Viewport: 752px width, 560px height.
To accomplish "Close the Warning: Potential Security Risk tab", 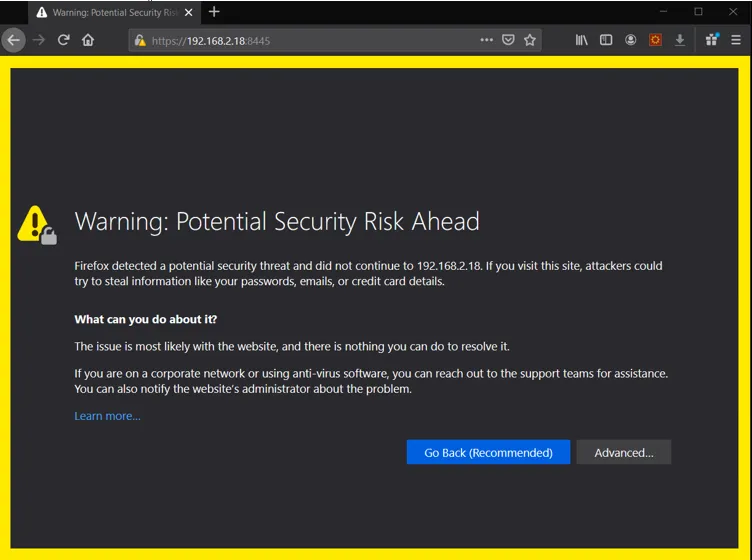I will click(x=189, y=12).
